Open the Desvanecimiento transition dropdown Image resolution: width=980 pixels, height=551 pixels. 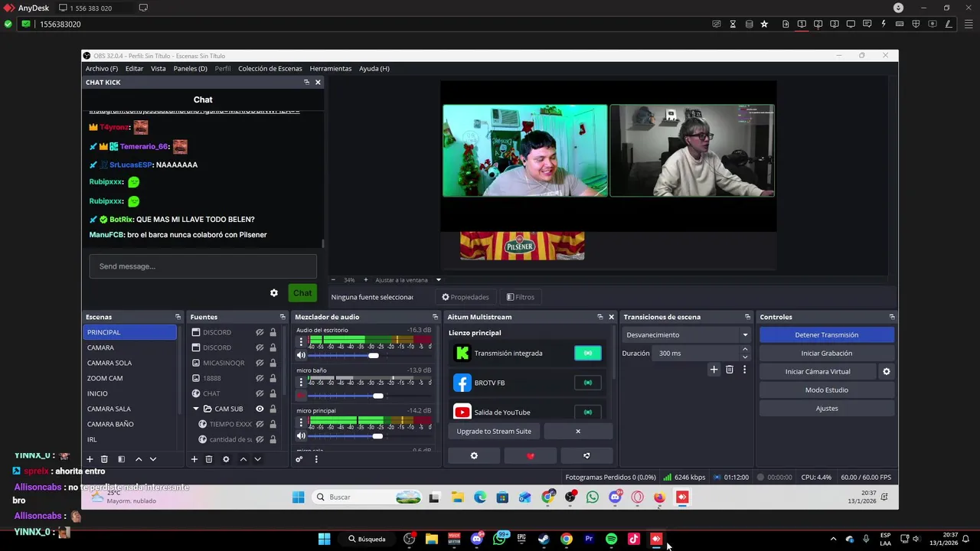[687, 335]
